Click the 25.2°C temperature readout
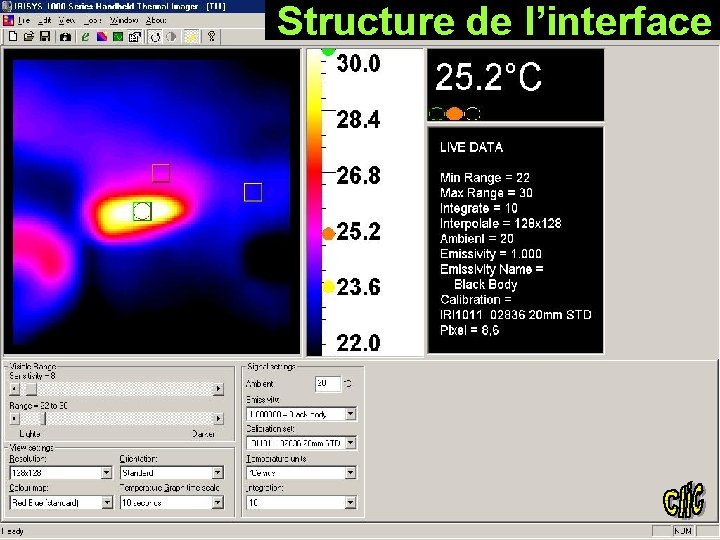 click(488, 77)
